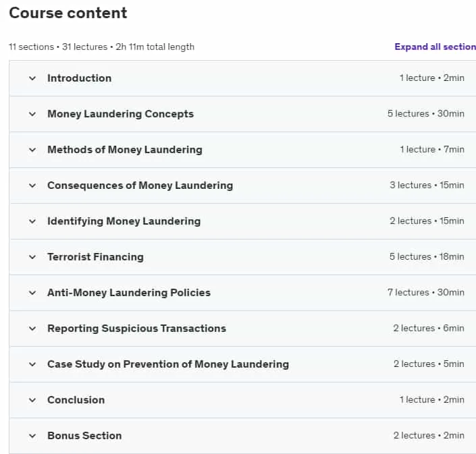Expand the Money Laundering Concepts chevron

point(32,114)
